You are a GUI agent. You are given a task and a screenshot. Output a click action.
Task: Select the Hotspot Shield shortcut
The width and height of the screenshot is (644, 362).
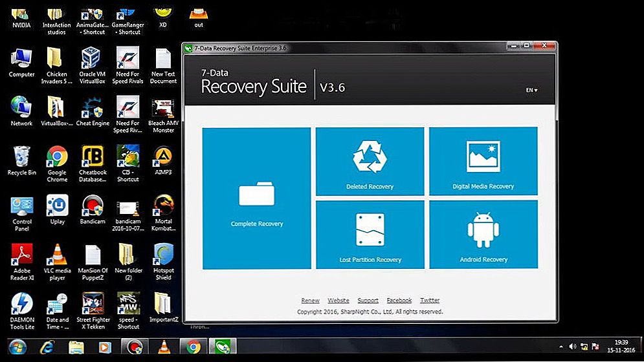[164, 262]
